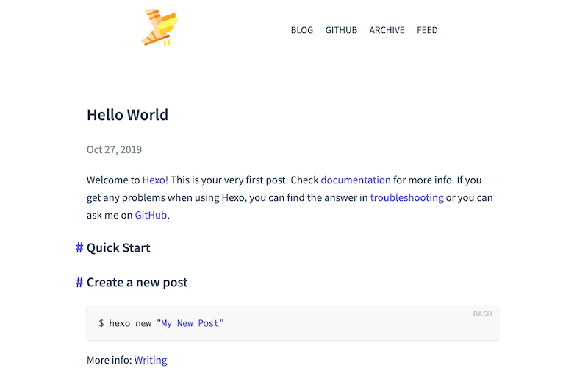Open the ARCHIVE page

coord(387,30)
